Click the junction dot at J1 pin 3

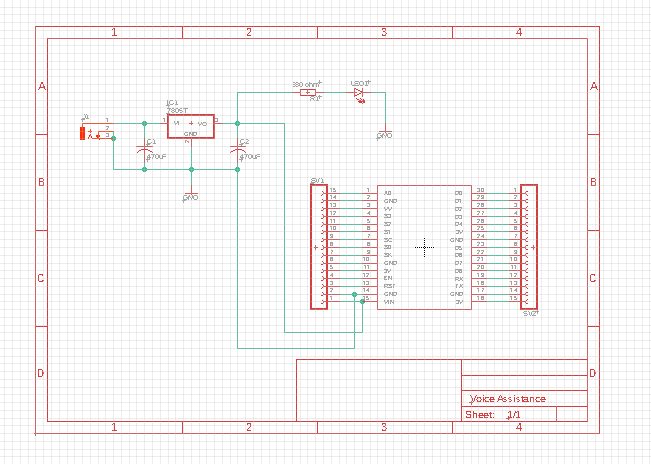(x=114, y=139)
